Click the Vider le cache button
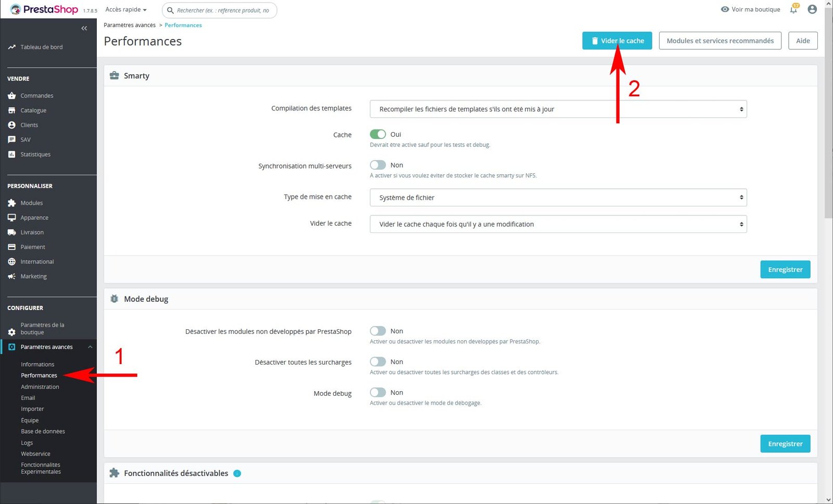The image size is (833, 504). pos(617,41)
